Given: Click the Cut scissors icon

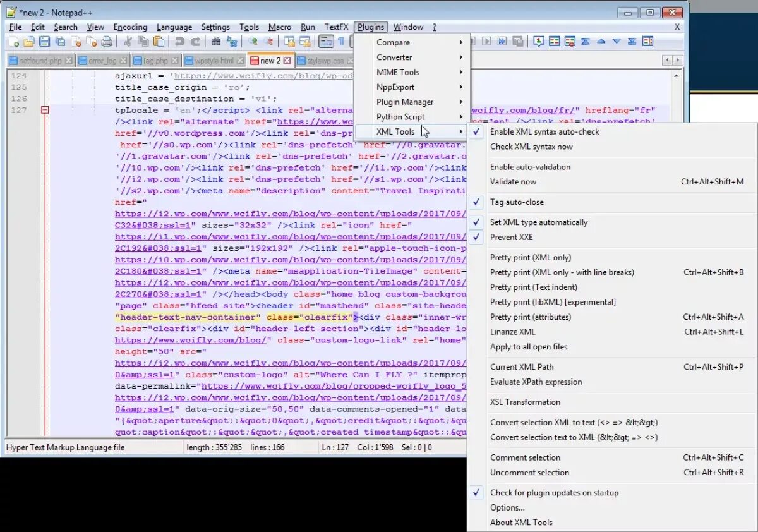Looking at the screenshot, I should tap(128, 42).
